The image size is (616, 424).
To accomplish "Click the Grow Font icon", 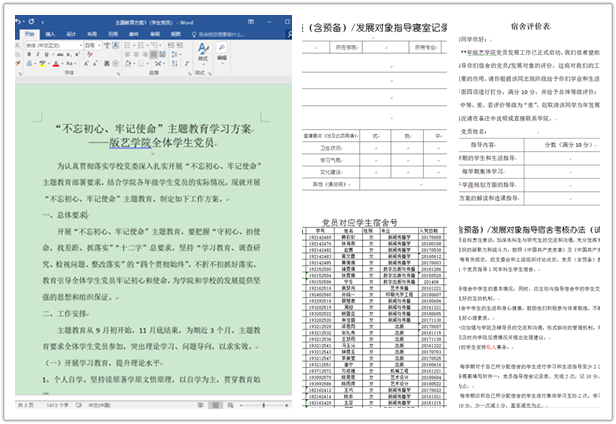I will (x=86, y=63).
